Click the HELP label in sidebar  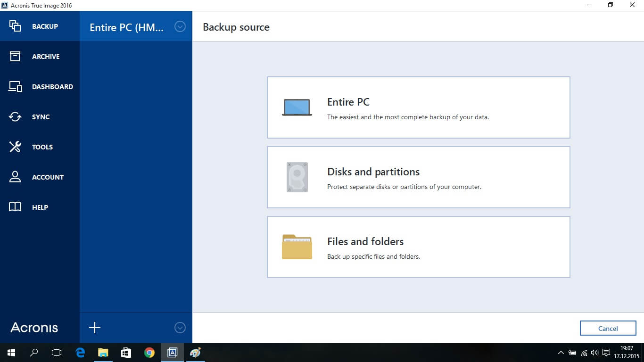click(40, 207)
